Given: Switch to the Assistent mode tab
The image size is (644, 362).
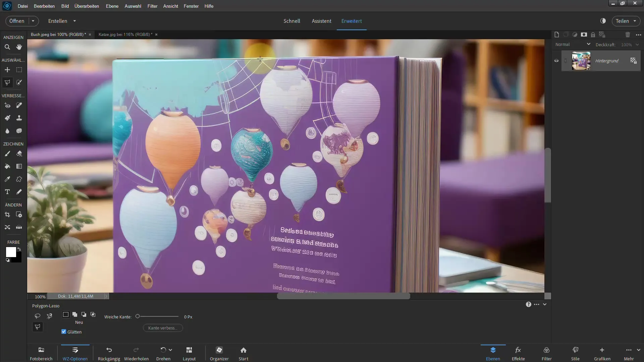Looking at the screenshot, I should pos(321,21).
